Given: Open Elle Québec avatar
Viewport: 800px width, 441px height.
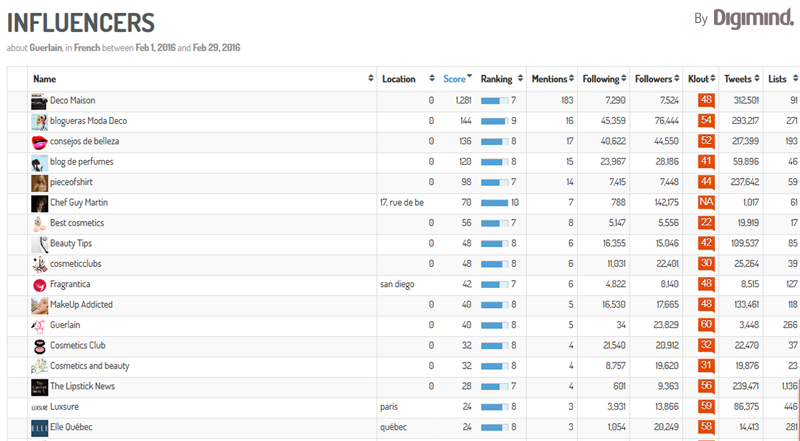Looking at the screenshot, I should tap(39, 428).
